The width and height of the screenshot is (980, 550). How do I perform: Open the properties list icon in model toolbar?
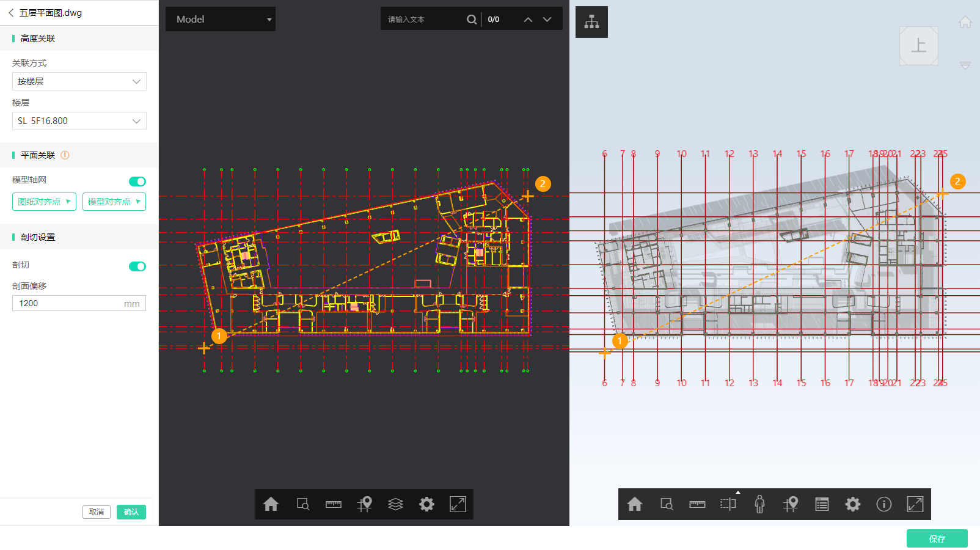click(822, 504)
